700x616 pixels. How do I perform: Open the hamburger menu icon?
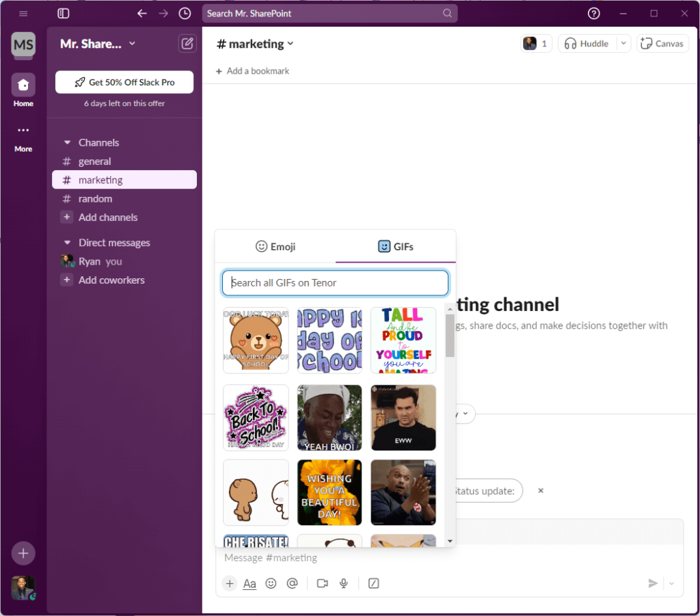coord(23,14)
